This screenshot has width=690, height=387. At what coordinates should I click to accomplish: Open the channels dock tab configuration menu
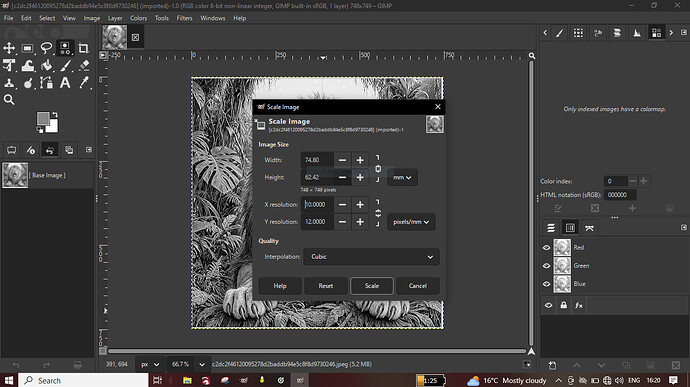pyautogui.click(x=684, y=227)
